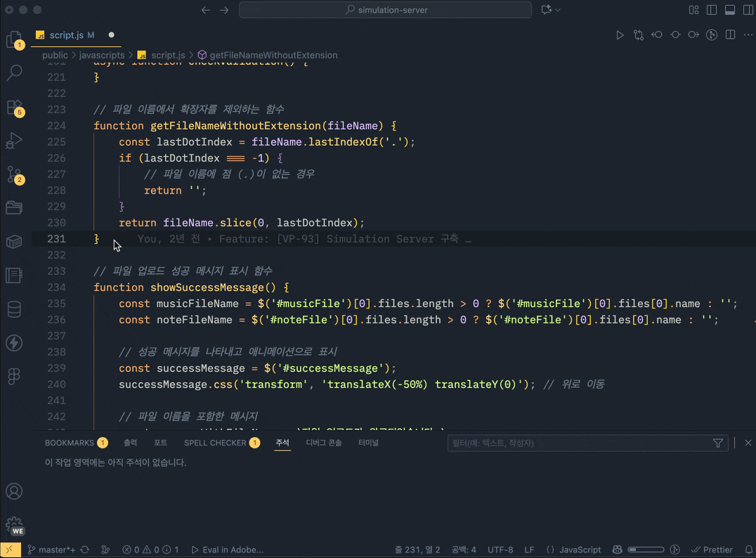Open the Figma-like icon in activity bar

coord(14,376)
